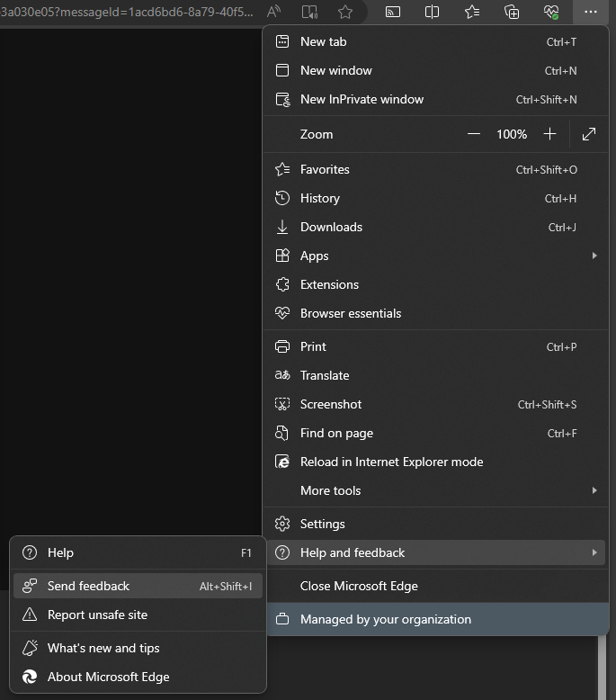Open Favorites from the menu

click(435, 170)
